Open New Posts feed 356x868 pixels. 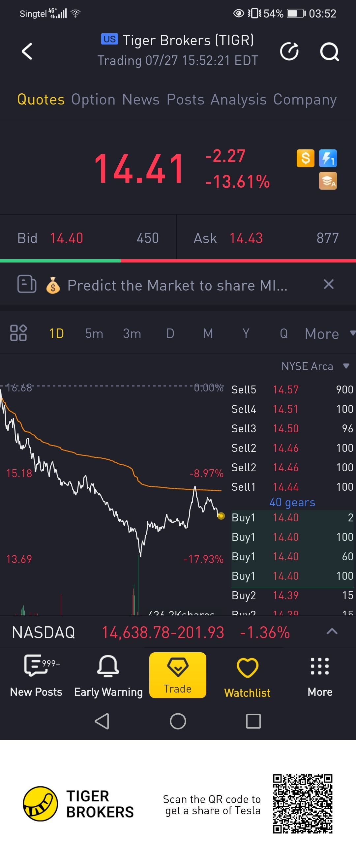(x=36, y=676)
